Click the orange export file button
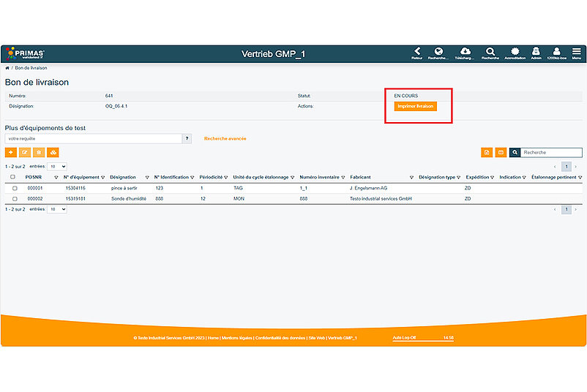The height and width of the screenshot is (392, 587). tap(487, 152)
